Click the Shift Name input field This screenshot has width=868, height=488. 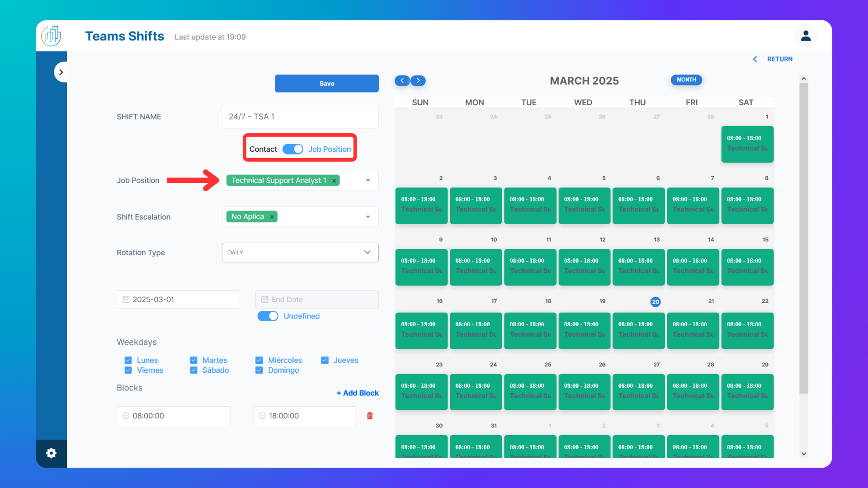tap(300, 117)
